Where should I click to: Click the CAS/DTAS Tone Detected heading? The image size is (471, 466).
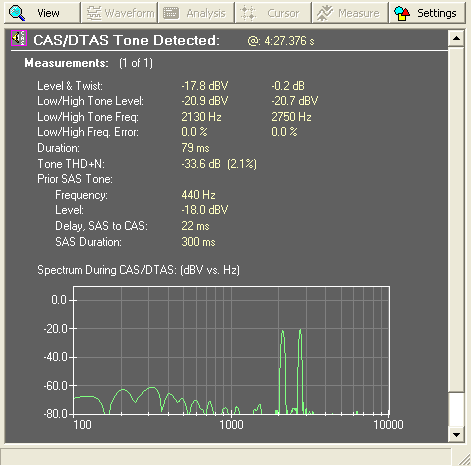[x=126, y=40]
